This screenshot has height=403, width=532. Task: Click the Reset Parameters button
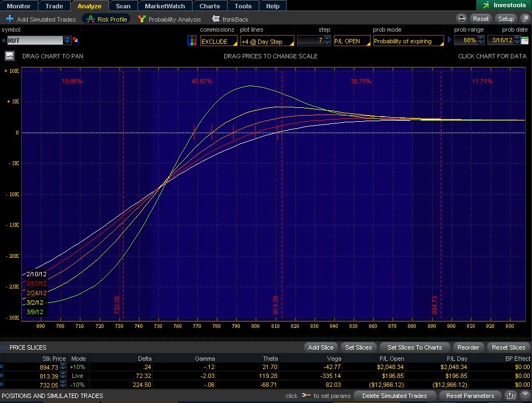[x=470, y=396]
